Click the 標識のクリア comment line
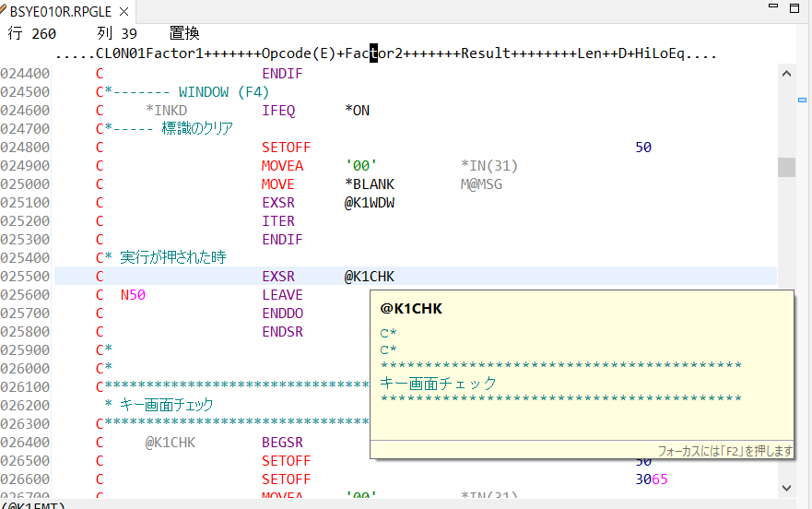The height and width of the screenshot is (509, 812). pos(164,128)
